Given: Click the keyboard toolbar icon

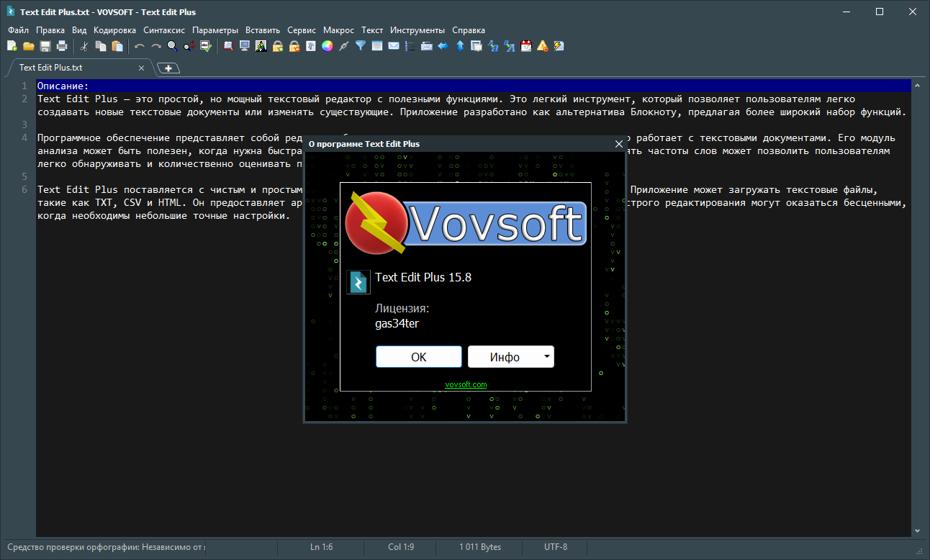Looking at the screenshot, I should click(x=427, y=46).
